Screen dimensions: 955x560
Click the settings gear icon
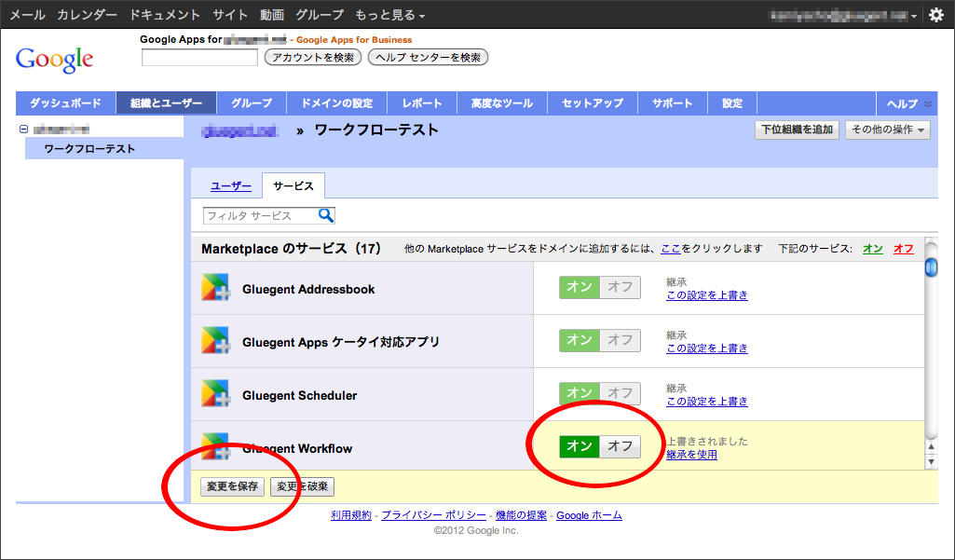936,15
